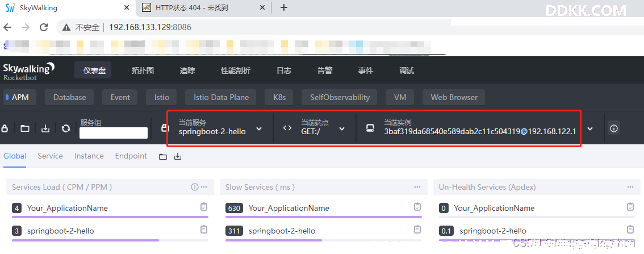Click the folder icon beside Endpoint tab
644x254 pixels.
163,156
